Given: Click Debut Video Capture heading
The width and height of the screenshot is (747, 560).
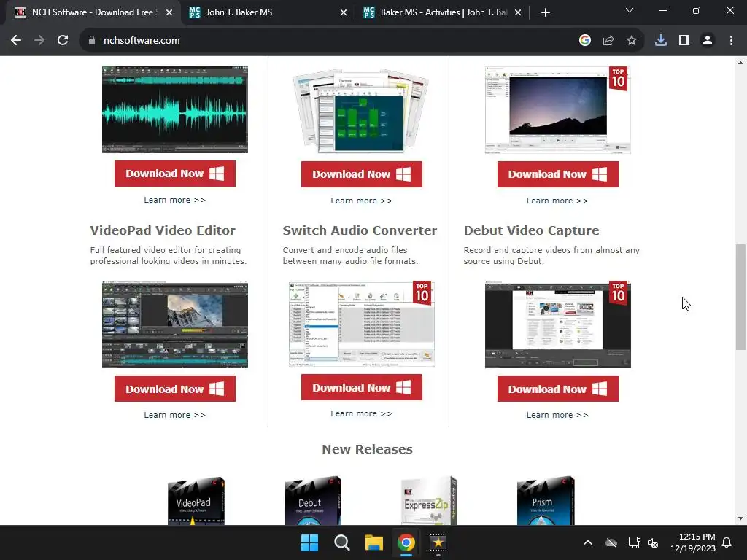Looking at the screenshot, I should (531, 230).
